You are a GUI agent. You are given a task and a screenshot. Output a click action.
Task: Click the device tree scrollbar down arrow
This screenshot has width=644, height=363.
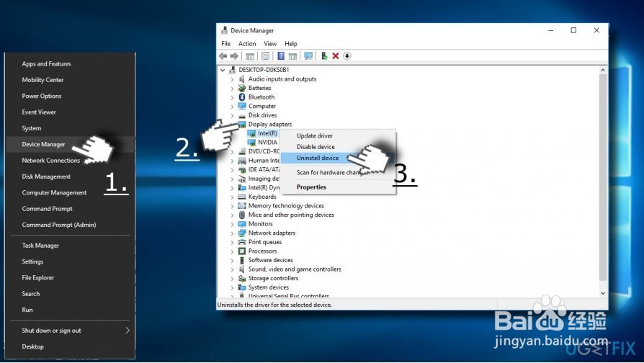(x=603, y=293)
